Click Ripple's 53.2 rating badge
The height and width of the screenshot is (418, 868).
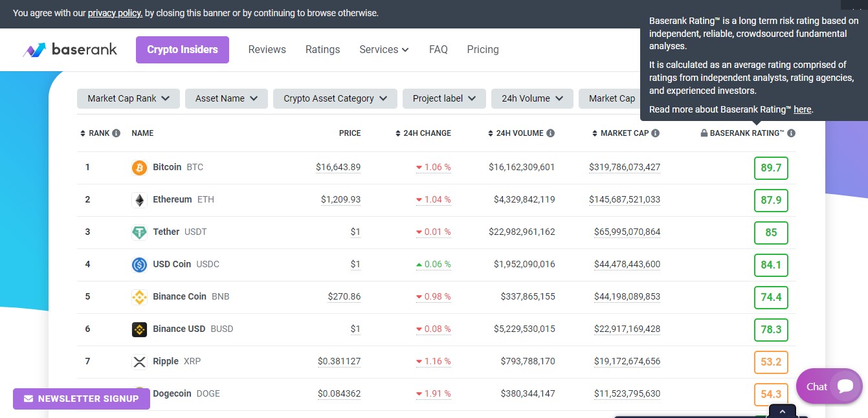(x=771, y=362)
